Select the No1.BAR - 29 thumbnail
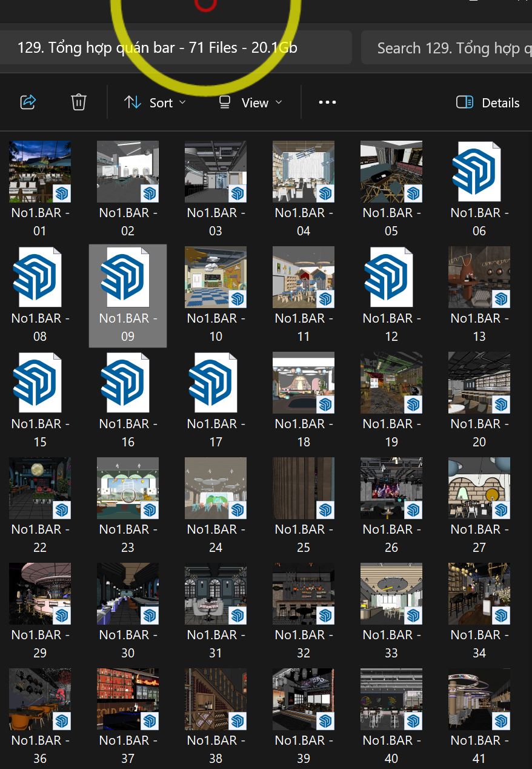 pyautogui.click(x=40, y=594)
